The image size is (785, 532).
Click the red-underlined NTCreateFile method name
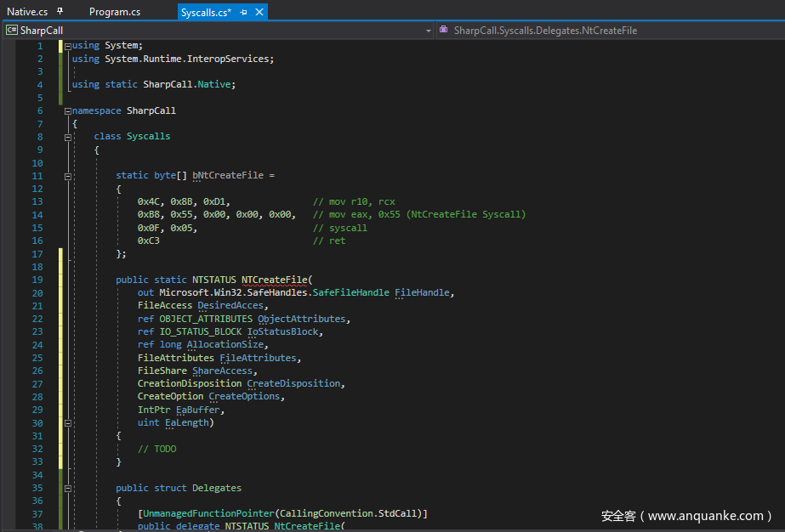pyautogui.click(x=276, y=280)
